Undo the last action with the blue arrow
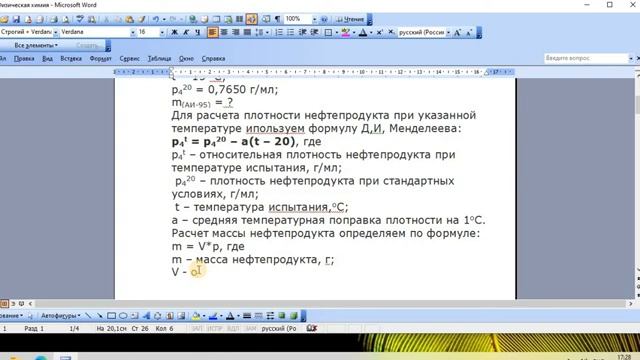This screenshot has width=640, height=360. [x=156, y=19]
